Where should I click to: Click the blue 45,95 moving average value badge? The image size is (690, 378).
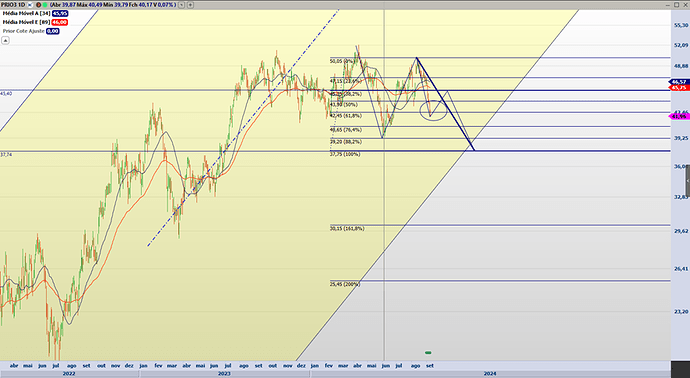coord(60,14)
